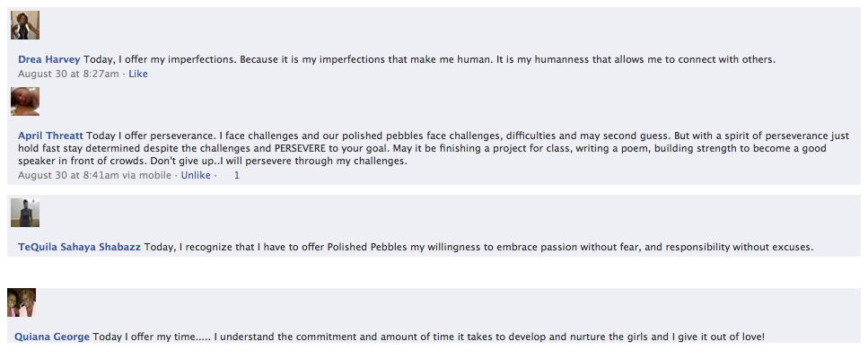Screen dimensions: 868x359
Task: Select TeQuila Sahaya Shabazz's profile photo
Action: pos(24,213)
